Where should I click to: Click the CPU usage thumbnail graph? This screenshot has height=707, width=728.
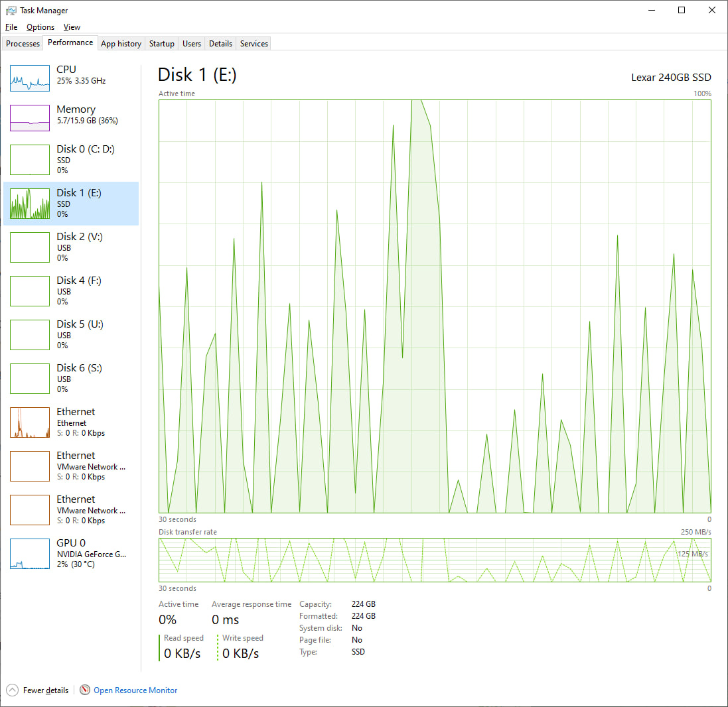pyautogui.click(x=30, y=78)
